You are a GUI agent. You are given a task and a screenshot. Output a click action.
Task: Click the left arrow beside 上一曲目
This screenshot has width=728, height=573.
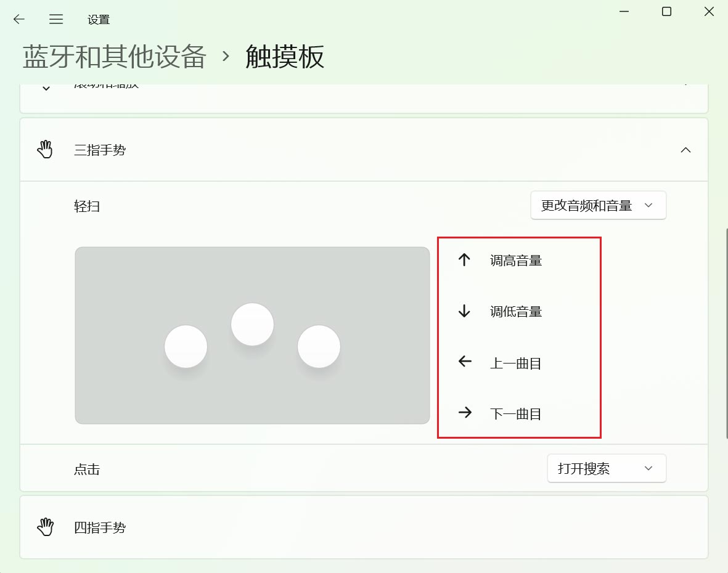pyautogui.click(x=464, y=362)
